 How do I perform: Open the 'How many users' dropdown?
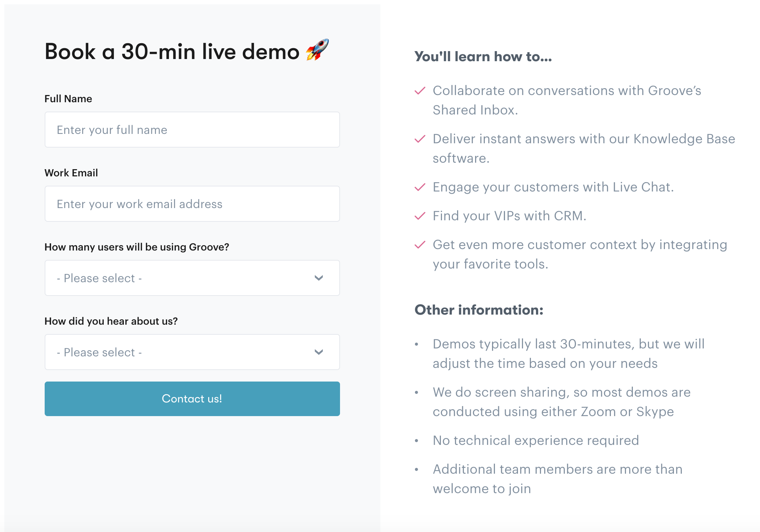[192, 278]
